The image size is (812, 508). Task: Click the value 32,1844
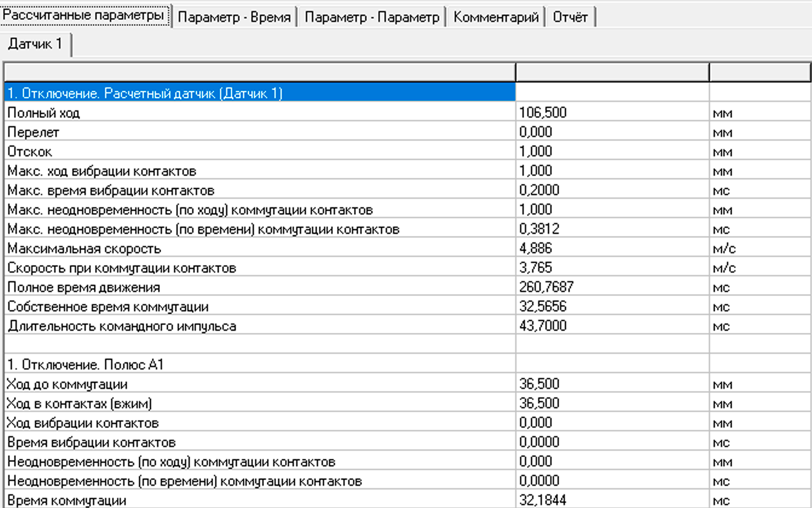[x=543, y=500]
